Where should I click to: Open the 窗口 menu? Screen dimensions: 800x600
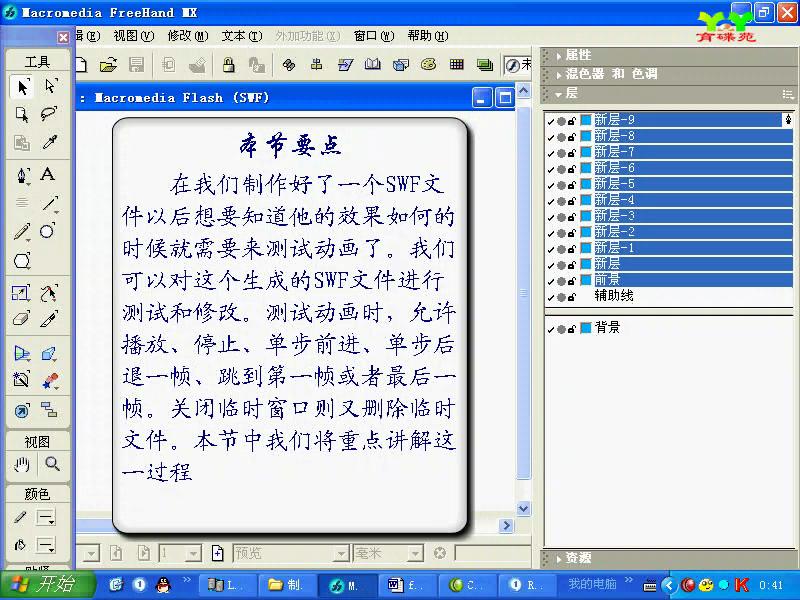pos(374,36)
